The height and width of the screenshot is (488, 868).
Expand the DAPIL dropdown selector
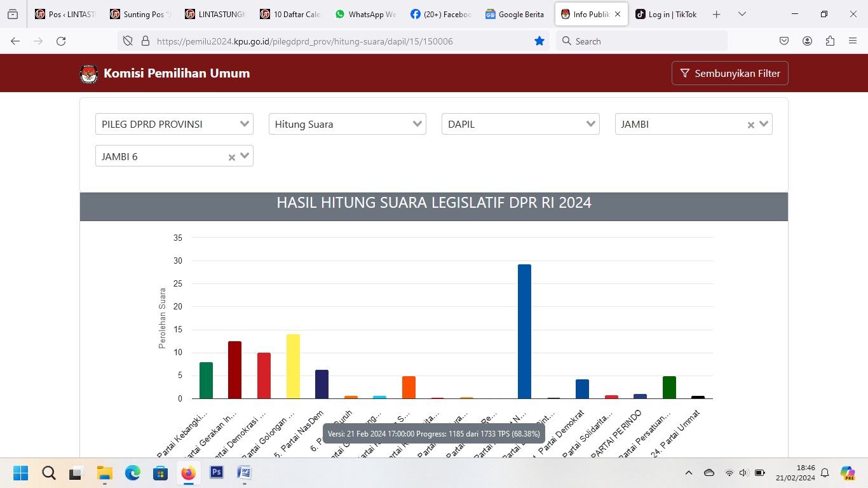click(520, 125)
